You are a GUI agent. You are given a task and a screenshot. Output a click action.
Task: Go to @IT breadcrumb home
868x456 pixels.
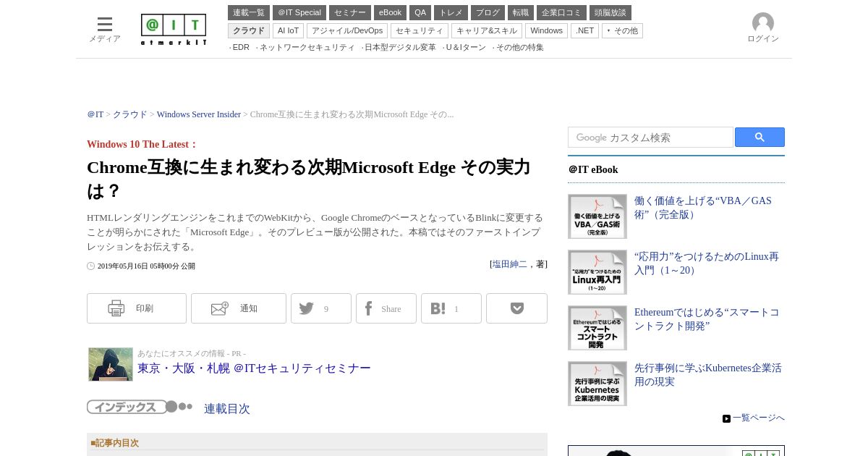(95, 114)
